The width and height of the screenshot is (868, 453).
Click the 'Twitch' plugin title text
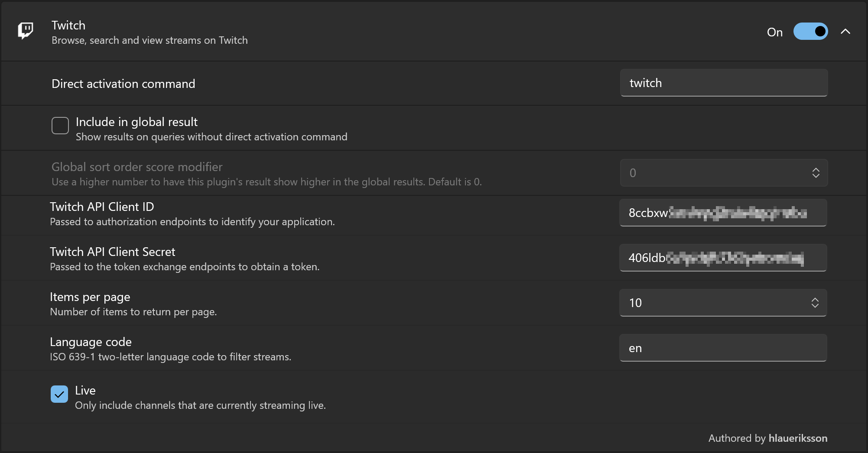click(x=68, y=25)
